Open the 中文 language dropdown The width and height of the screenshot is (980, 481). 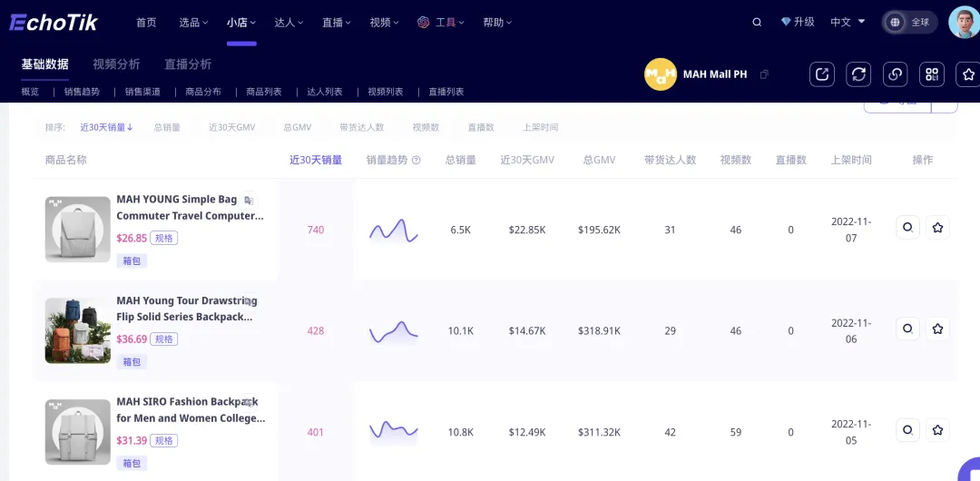pos(848,22)
